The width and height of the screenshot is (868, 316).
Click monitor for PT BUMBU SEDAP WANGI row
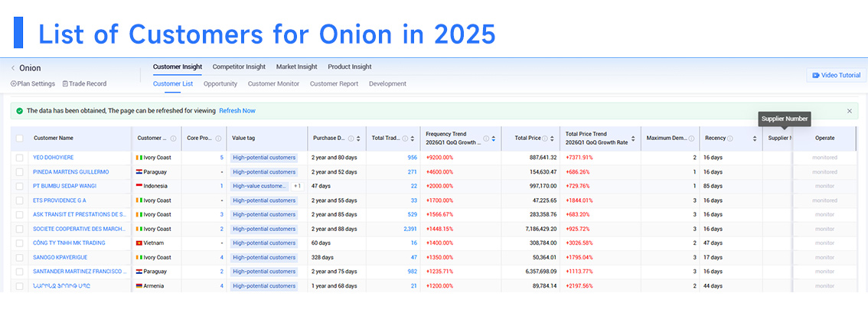click(x=825, y=186)
